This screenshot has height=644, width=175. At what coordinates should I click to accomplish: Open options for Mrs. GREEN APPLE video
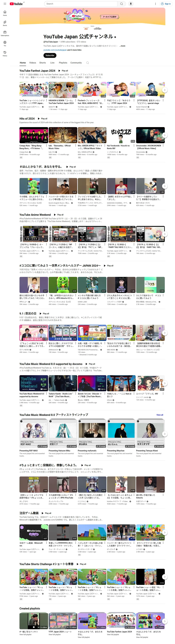coord(105,146)
